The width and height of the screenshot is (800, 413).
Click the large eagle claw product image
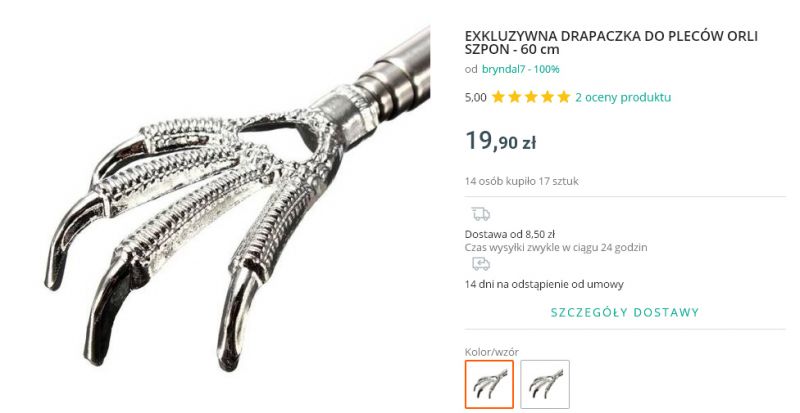(237, 199)
